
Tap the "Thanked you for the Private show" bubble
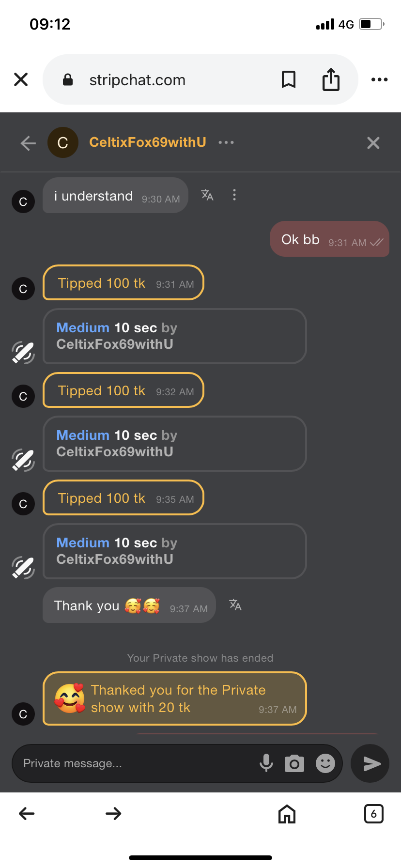(x=174, y=698)
